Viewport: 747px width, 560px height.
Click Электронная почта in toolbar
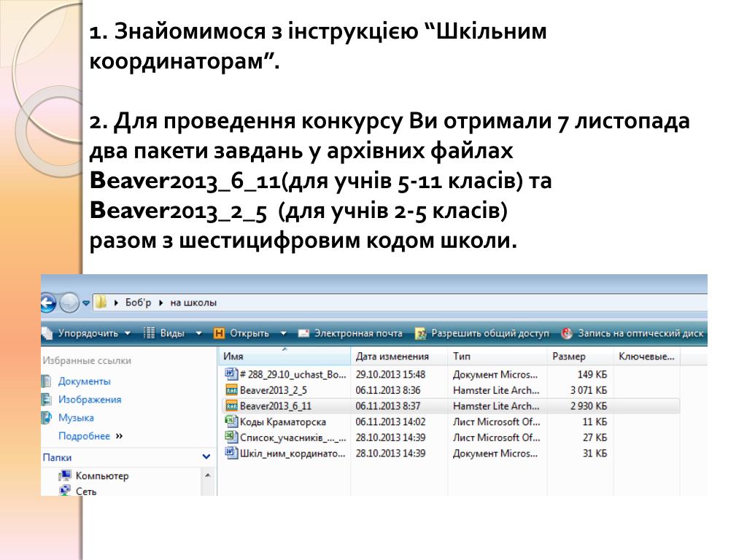pos(357,333)
